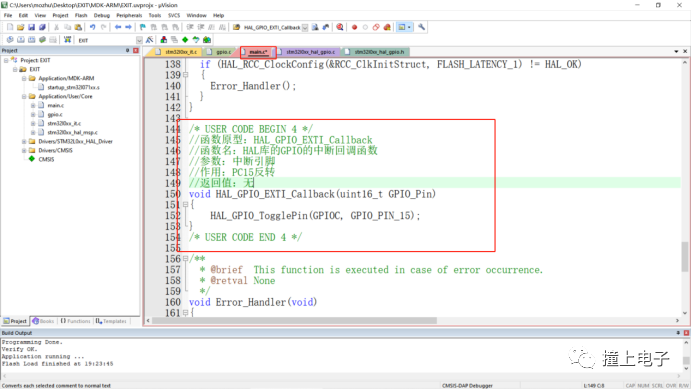This screenshot has width=692, height=389.
Task: Click the New file icon
Action: pyautogui.click(x=10, y=27)
